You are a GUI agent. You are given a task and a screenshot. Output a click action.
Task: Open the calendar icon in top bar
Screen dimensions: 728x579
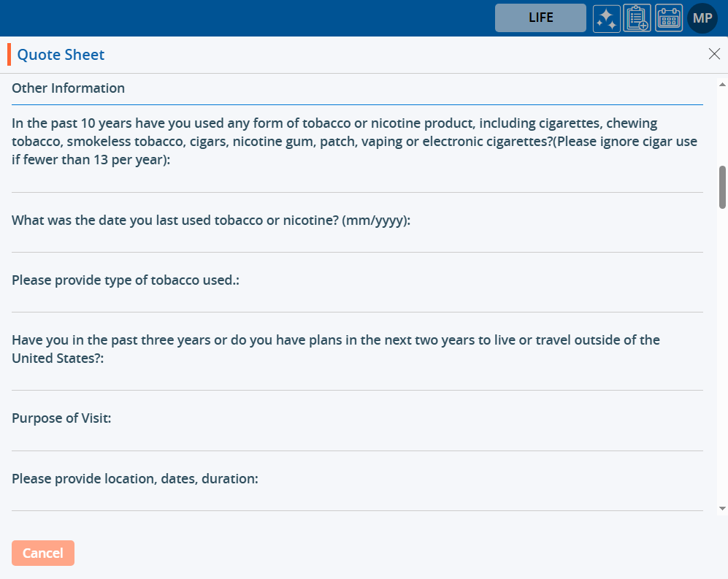click(668, 18)
